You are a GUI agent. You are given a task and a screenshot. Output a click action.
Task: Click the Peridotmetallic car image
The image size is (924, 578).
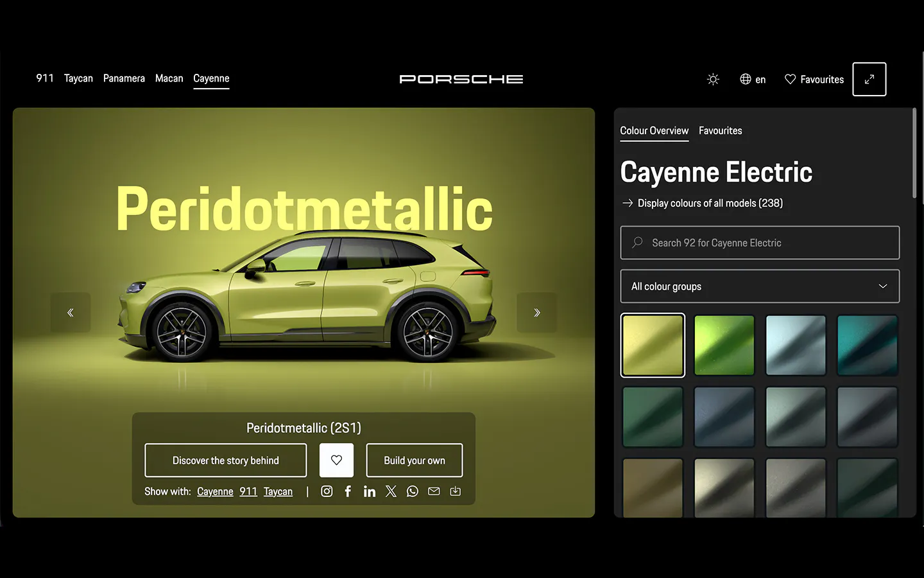[x=307, y=297]
